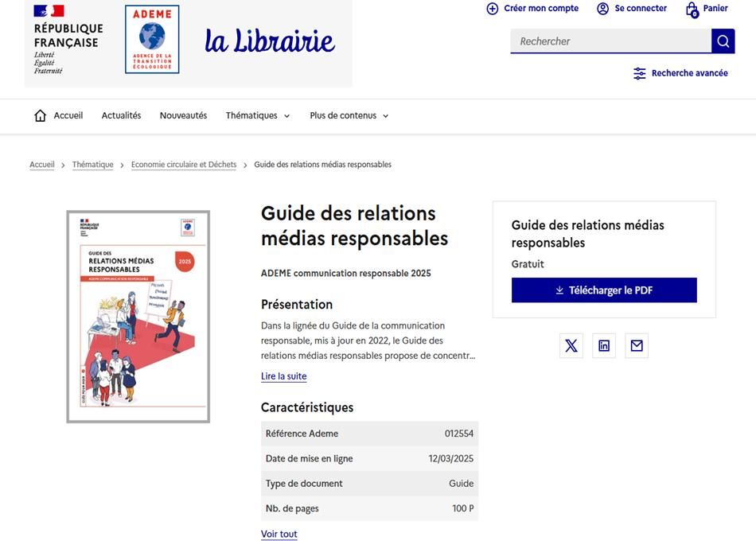Focus the Rechercher search field
The height and width of the screenshot is (541, 756).
[x=611, y=41]
